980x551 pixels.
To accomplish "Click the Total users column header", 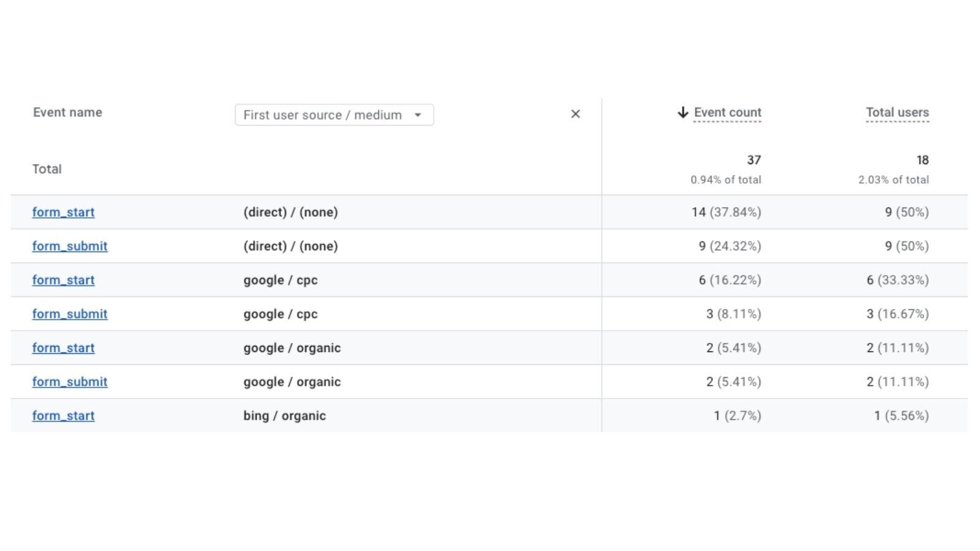I will (897, 112).
